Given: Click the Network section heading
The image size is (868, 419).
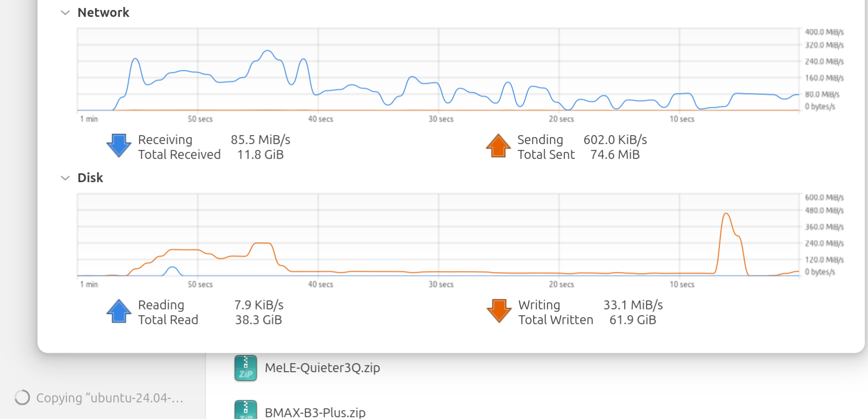Looking at the screenshot, I should (x=103, y=12).
